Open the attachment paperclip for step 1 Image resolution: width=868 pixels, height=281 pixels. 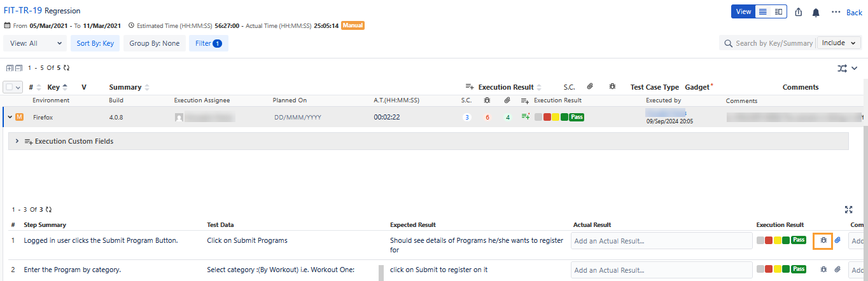[837, 240]
